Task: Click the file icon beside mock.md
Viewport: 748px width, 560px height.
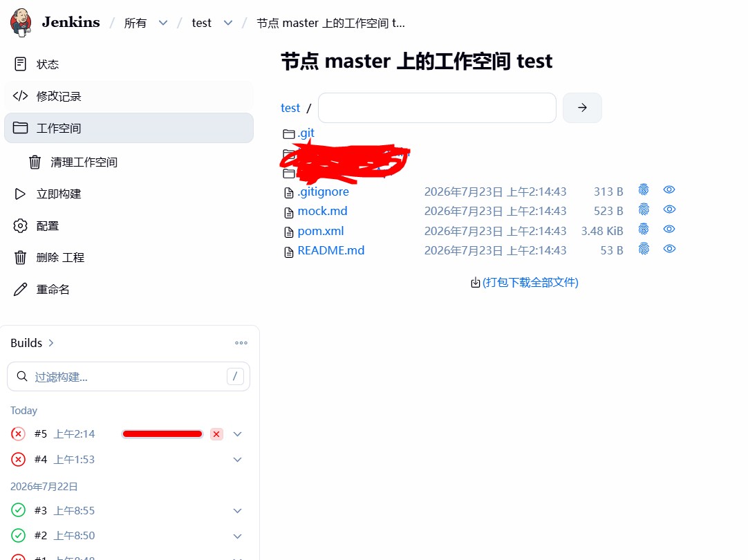Action: point(288,212)
